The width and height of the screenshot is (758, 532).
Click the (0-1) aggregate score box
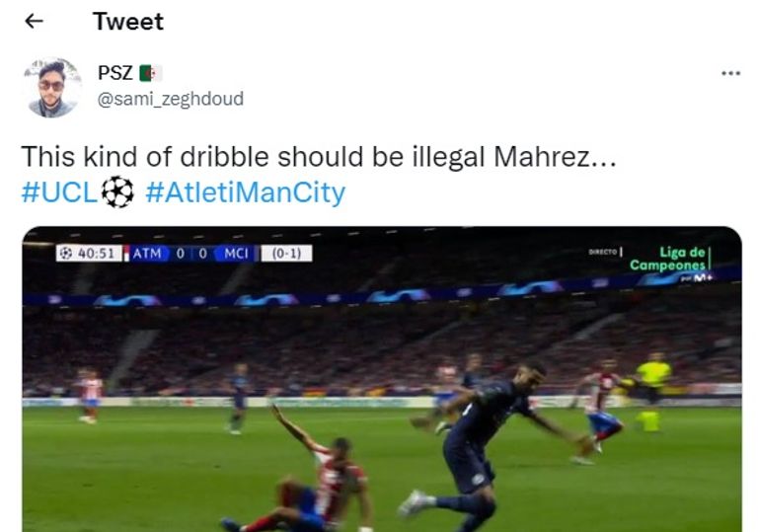pyautogui.click(x=286, y=254)
